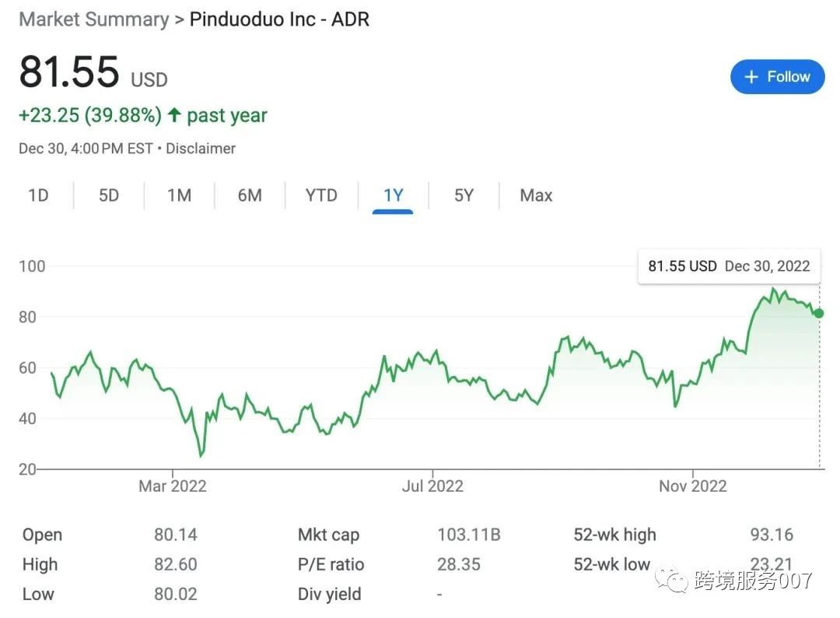Screen dimensions: 840x618
Task: Click the plus icon in Follow button
Action: (751, 77)
